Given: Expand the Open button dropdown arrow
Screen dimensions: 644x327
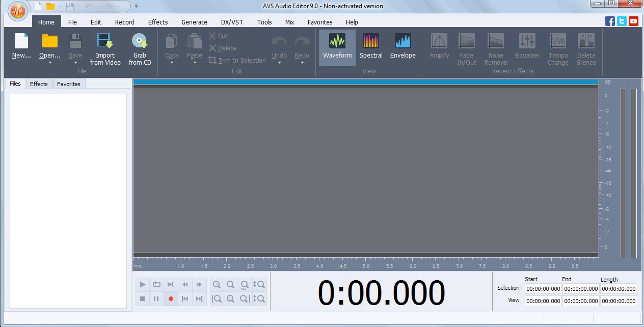Looking at the screenshot, I should coord(50,63).
